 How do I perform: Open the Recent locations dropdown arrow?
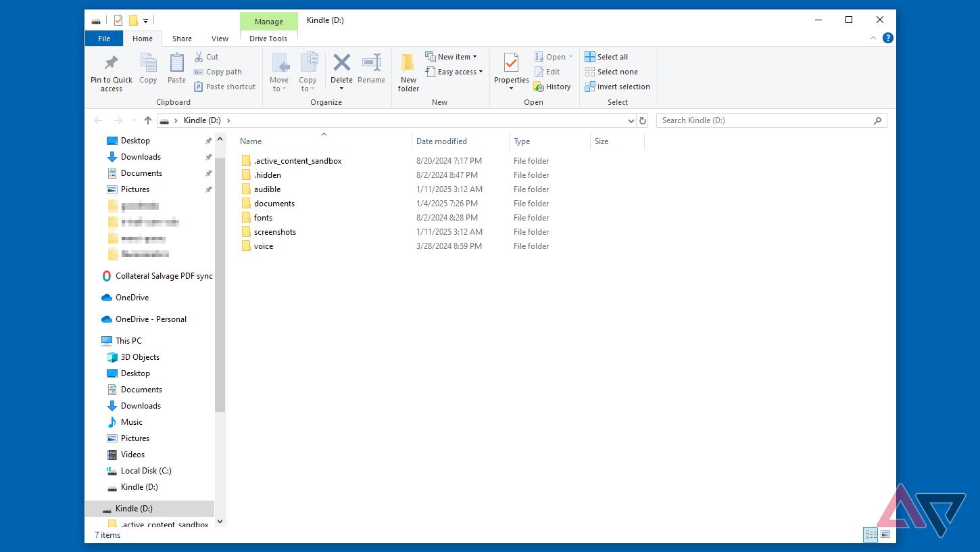(x=134, y=121)
